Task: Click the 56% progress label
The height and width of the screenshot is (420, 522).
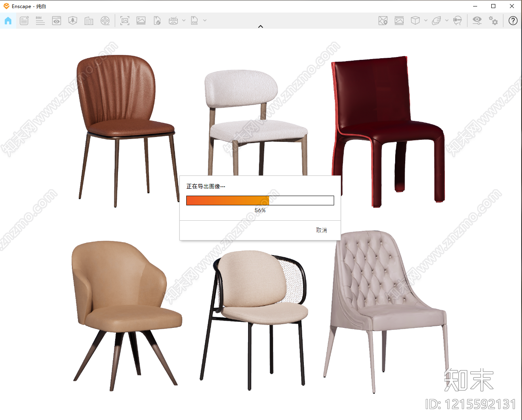Action: point(260,210)
